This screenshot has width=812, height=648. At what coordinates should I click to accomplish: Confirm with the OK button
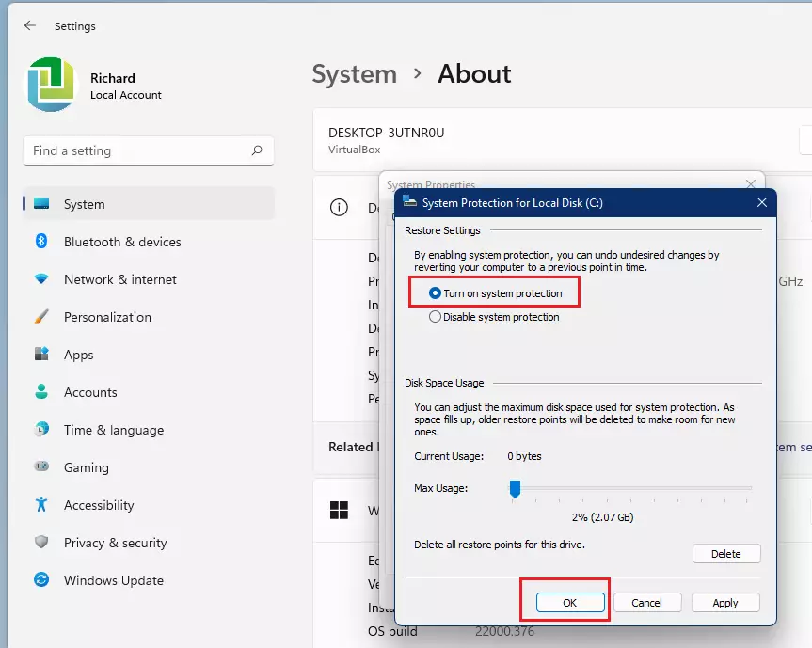point(570,603)
